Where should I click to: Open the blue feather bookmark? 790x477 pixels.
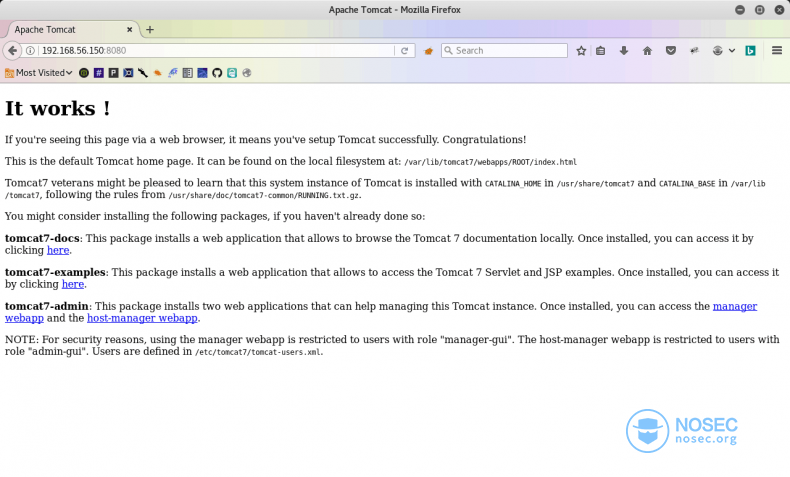[173, 73]
